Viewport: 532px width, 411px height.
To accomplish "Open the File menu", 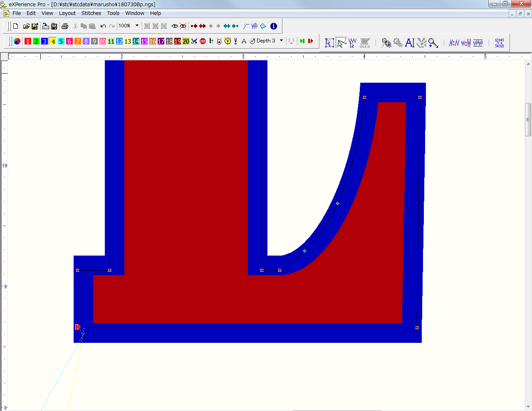I will pyautogui.click(x=17, y=13).
